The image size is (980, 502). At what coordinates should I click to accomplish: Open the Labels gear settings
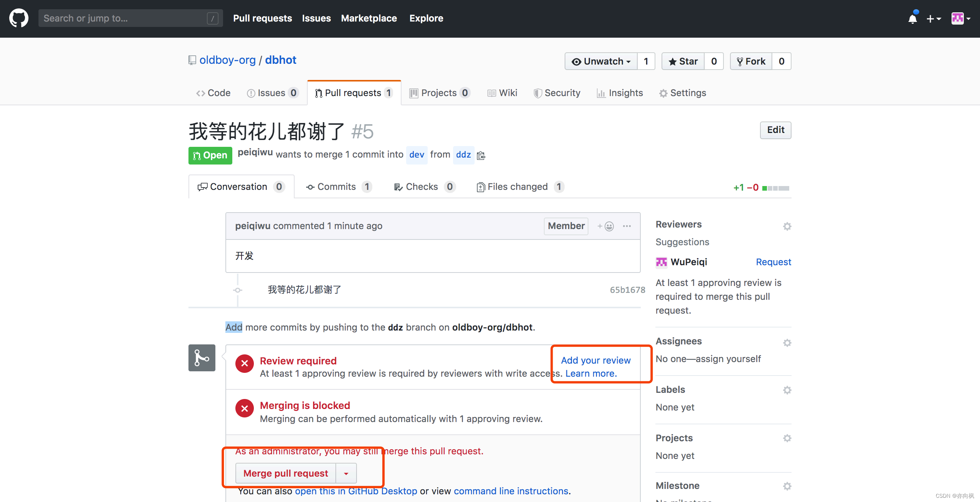(787, 390)
